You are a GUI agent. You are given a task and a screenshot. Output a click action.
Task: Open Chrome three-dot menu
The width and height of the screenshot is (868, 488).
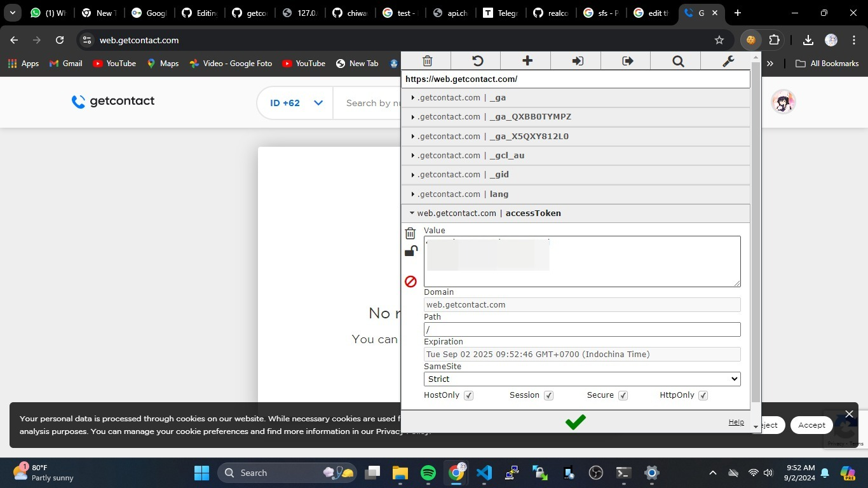click(853, 40)
